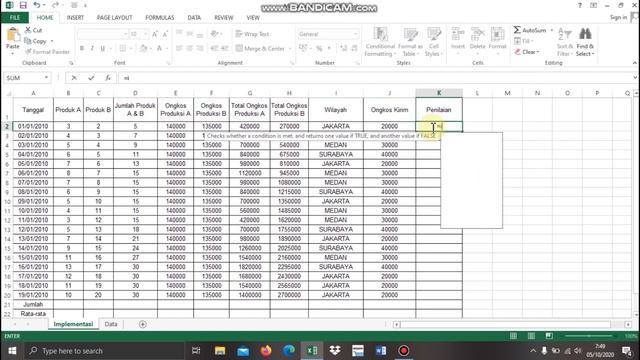Switch to the VIEW ribbon tab
640x360 pixels.
click(x=253, y=18)
